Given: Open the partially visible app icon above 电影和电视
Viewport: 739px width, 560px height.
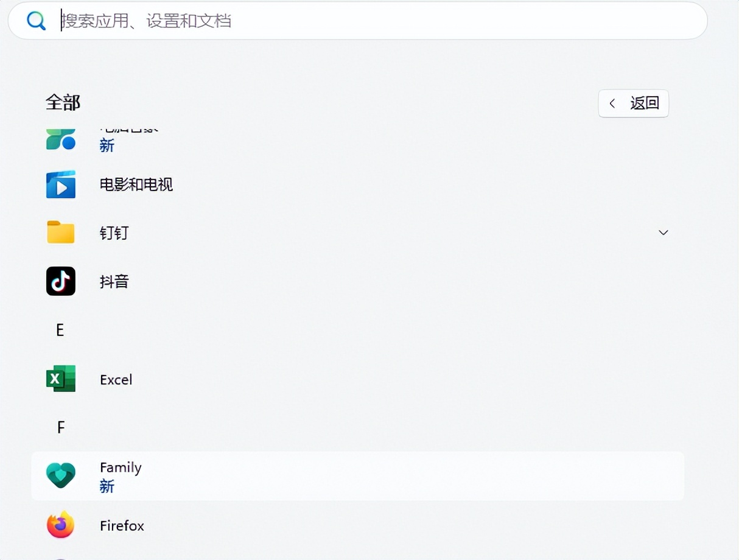Looking at the screenshot, I should (x=61, y=139).
